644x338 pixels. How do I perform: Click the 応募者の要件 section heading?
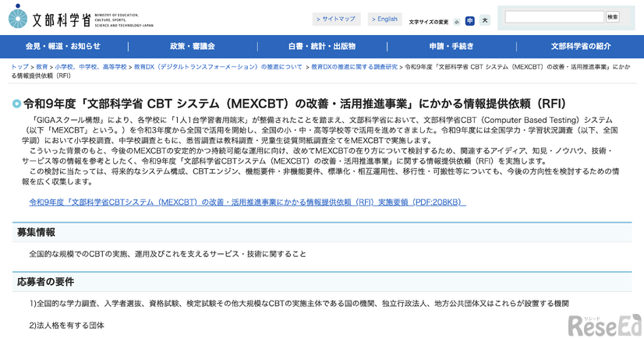[45, 282]
